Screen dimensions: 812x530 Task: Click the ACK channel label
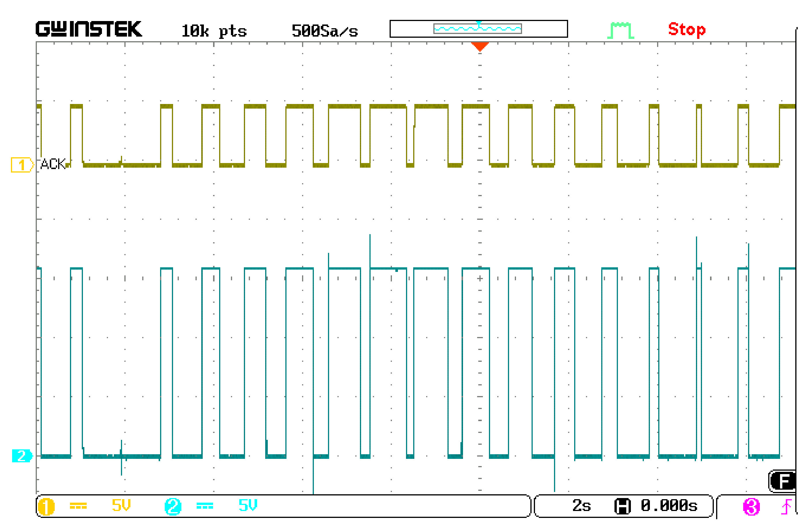tap(53, 164)
